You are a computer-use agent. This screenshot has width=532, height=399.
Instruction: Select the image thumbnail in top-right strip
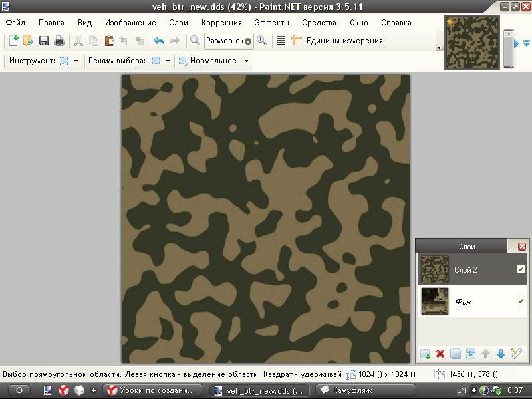[471, 43]
